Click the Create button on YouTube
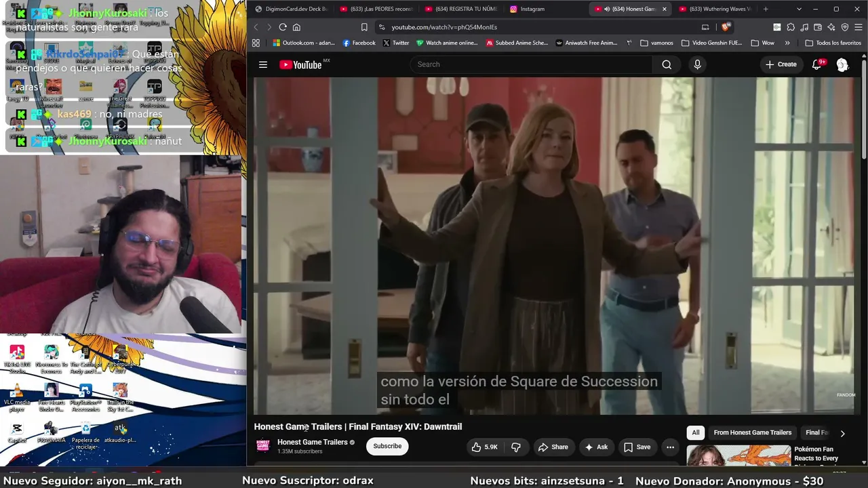The height and width of the screenshot is (488, 868). coord(781,64)
